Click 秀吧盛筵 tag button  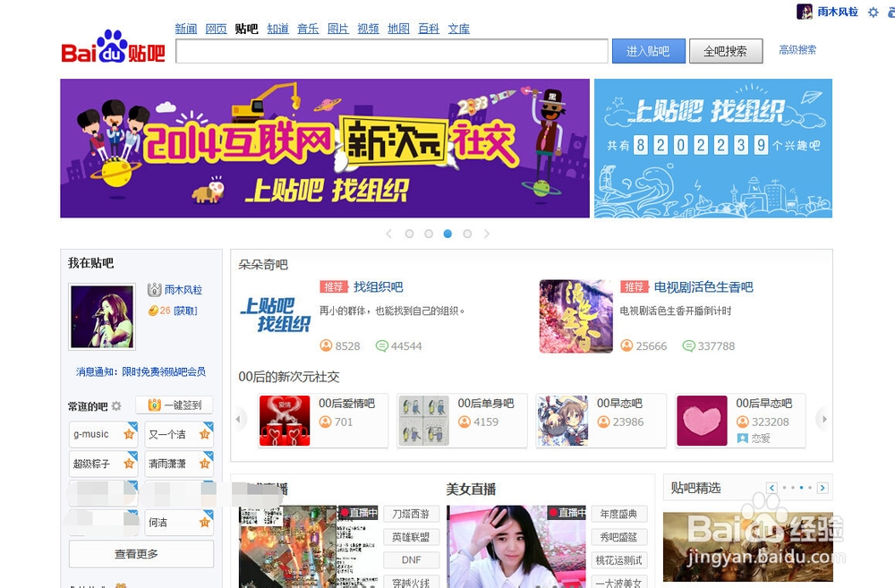click(618, 537)
